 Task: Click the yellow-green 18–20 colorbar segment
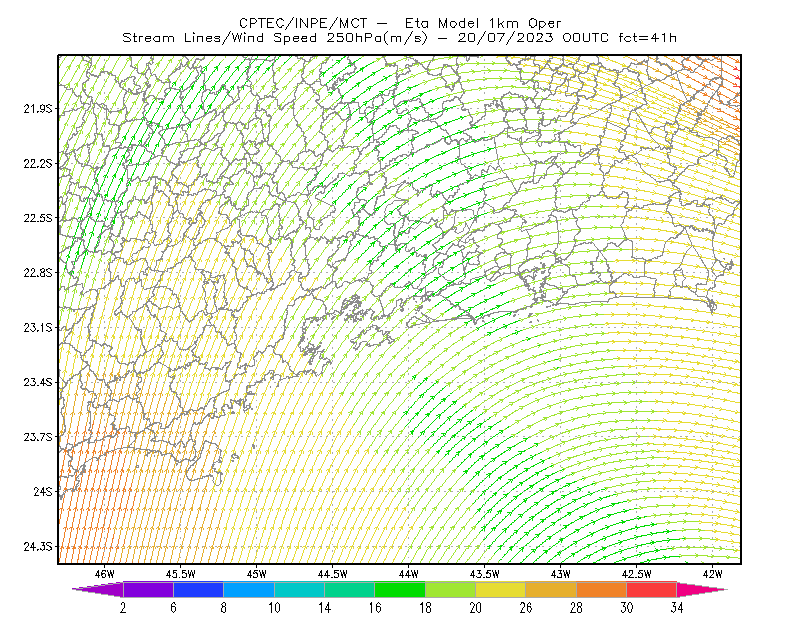(451, 589)
